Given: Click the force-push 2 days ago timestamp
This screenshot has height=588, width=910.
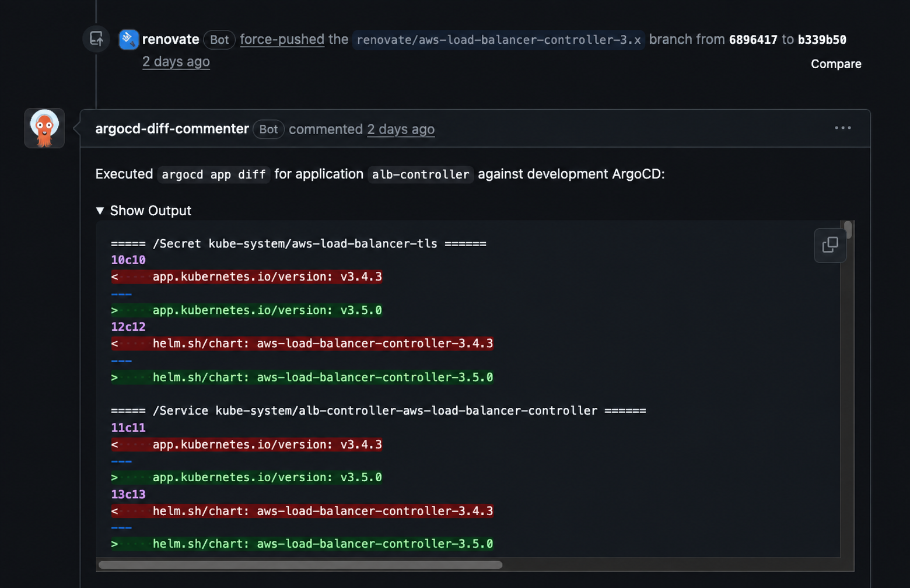Looking at the screenshot, I should 176,61.
